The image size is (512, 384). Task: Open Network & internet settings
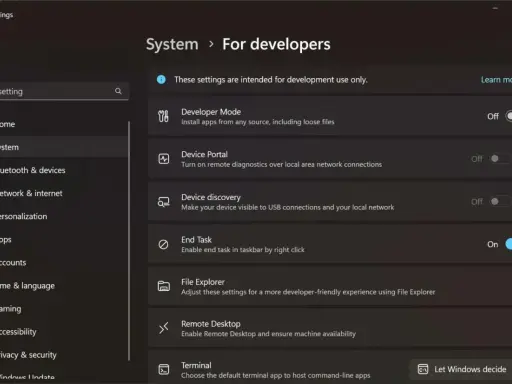(63, 193)
